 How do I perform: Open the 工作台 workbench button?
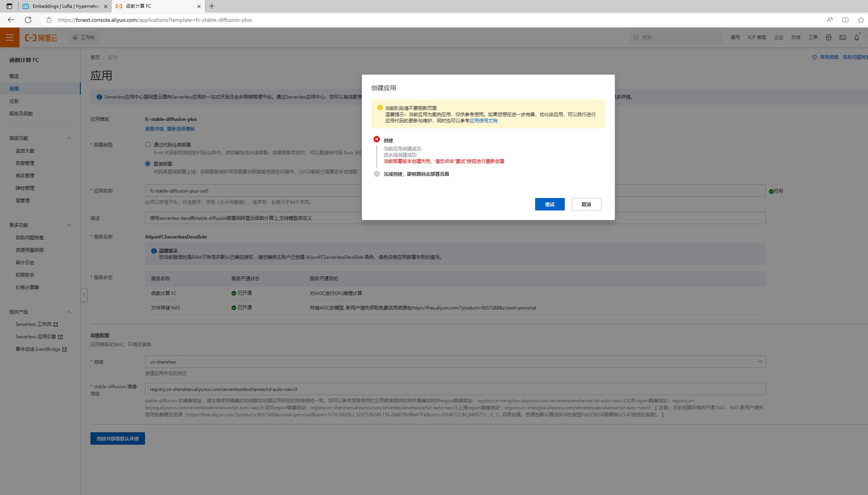point(84,37)
